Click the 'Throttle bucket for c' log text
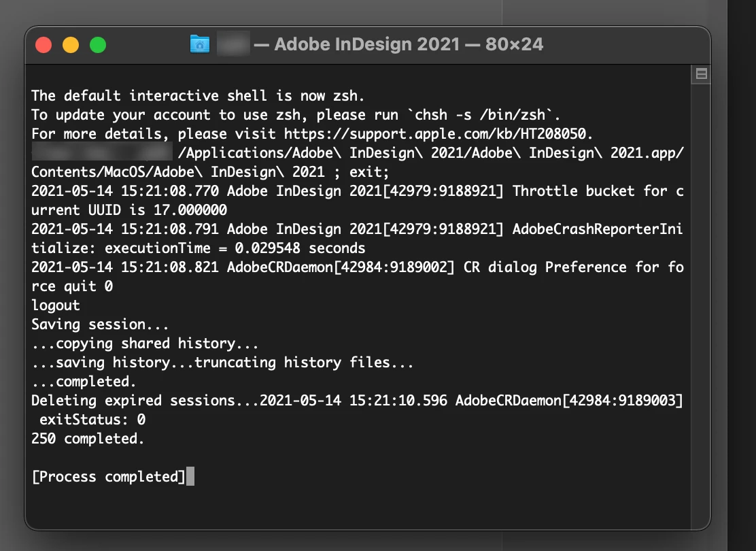This screenshot has width=756, height=551. (x=598, y=191)
